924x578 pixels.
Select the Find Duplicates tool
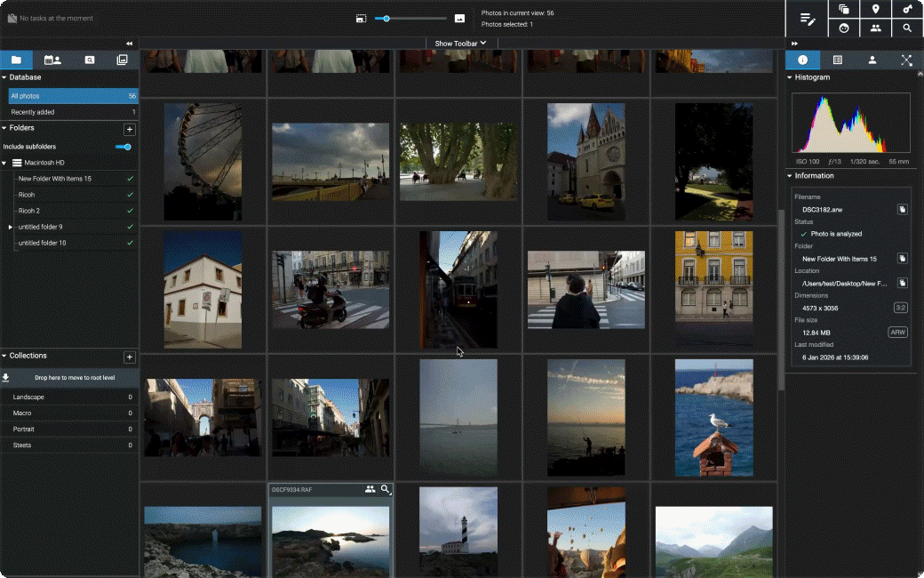click(x=842, y=9)
